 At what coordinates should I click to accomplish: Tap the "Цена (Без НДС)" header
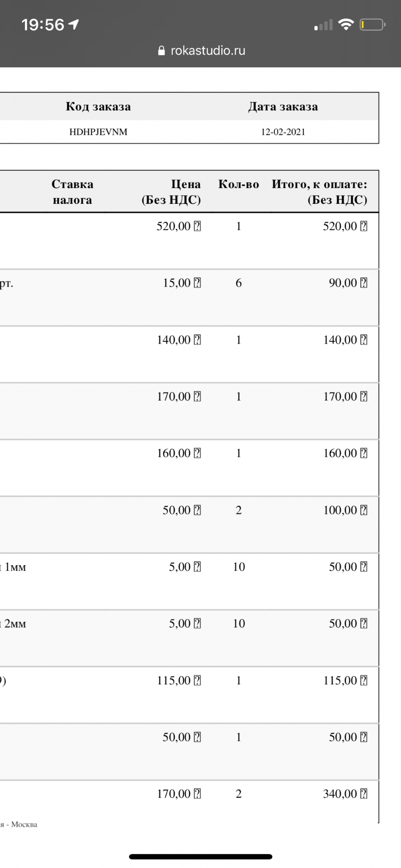click(171, 192)
